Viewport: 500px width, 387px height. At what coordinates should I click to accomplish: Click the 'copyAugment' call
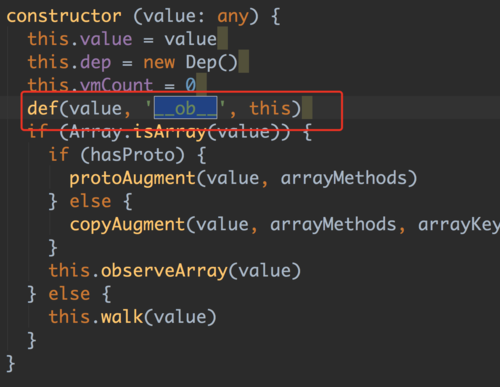(x=127, y=225)
